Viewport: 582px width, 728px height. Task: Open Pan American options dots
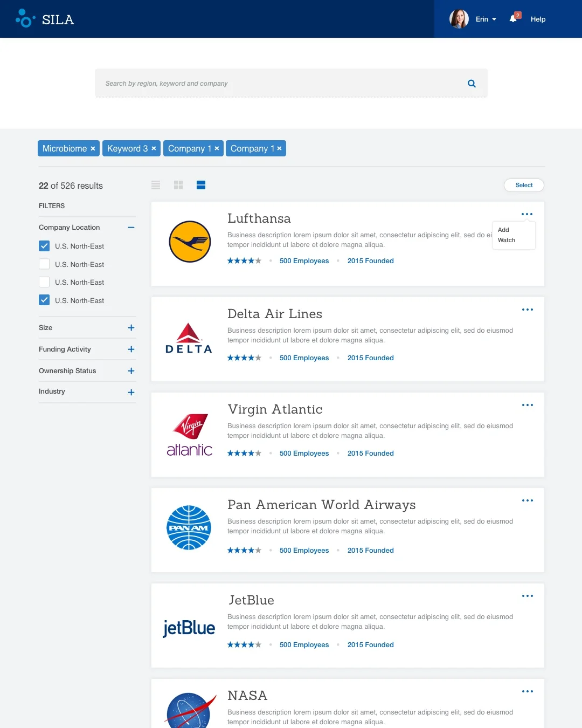point(528,500)
